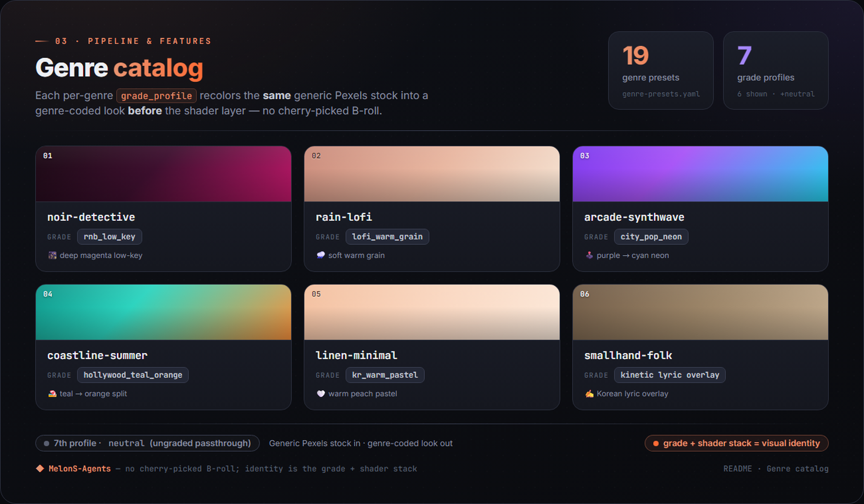Viewport: 864px width, 504px height.
Task: Click the grey dot in 7th profile pill
Action: click(x=47, y=444)
